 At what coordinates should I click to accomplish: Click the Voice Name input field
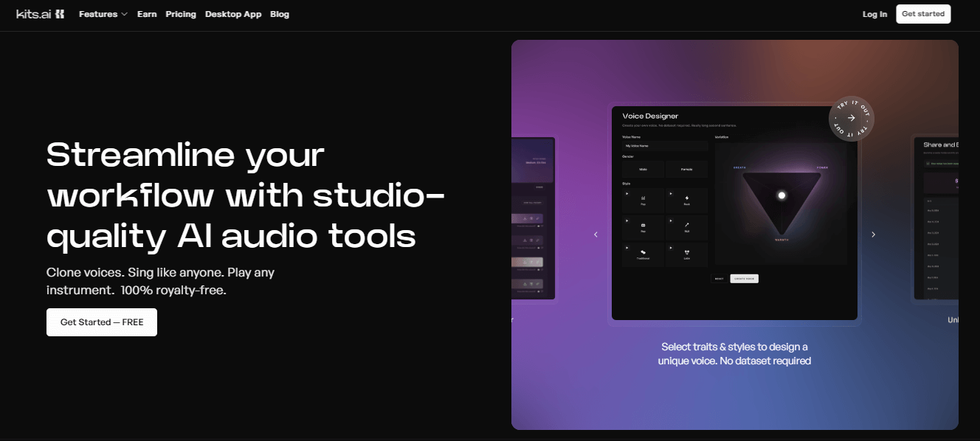click(665, 146)
